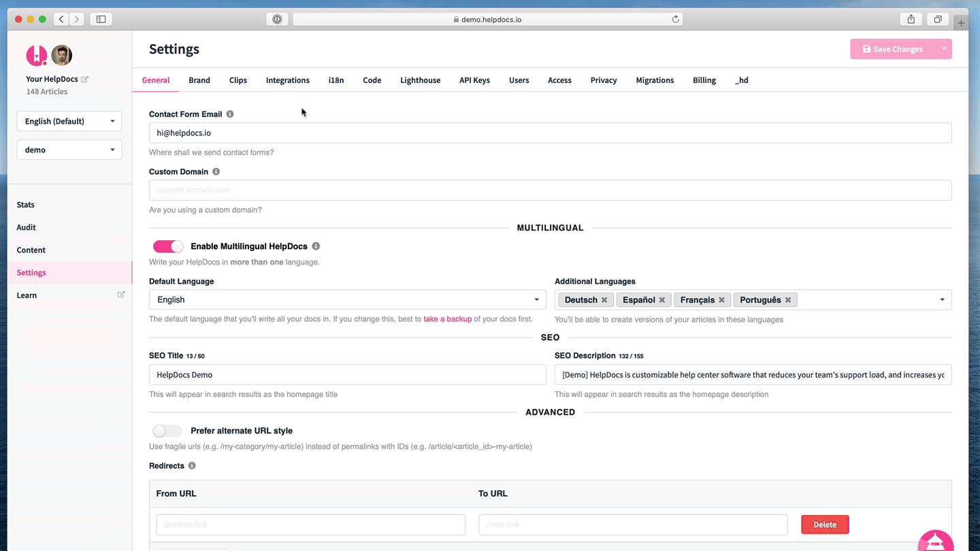Click the HelpDocs pink logo icon
Viewport: 980px width, 551px height.
click(x=37, y=55)
